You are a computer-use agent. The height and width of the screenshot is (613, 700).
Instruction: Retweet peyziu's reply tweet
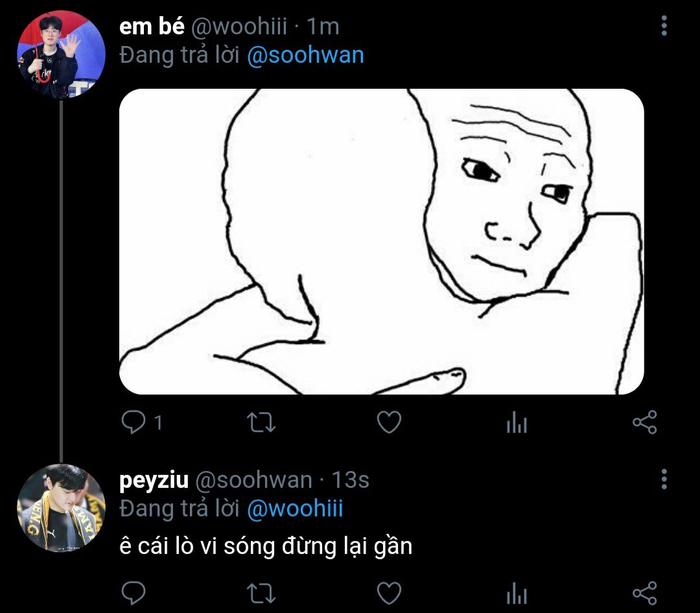tap(262, 594)
